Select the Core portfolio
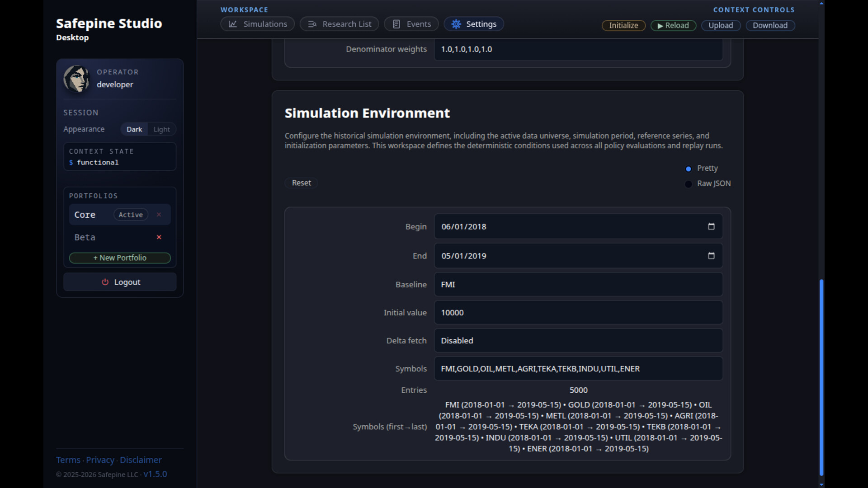The width and height of the screenshot is (868, 488). (x=85, y=215)
